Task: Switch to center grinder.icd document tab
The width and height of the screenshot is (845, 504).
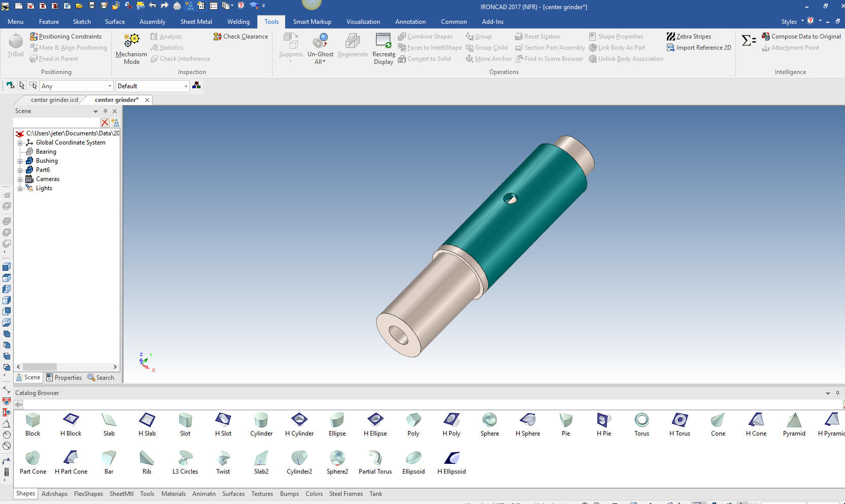Action: pyautogui.click(x=54, y=100)
